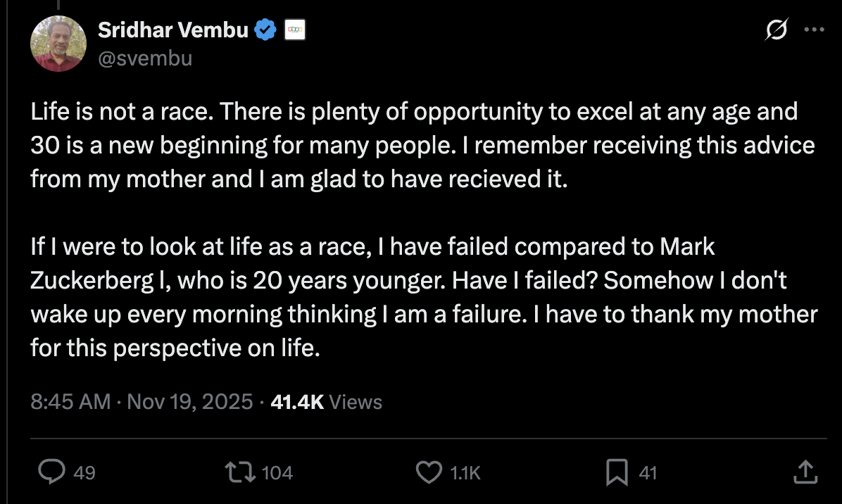Open Sridhar Vembu's profile avatar photo
Viewport: 842px width, 504px height.
pos(58,44)
